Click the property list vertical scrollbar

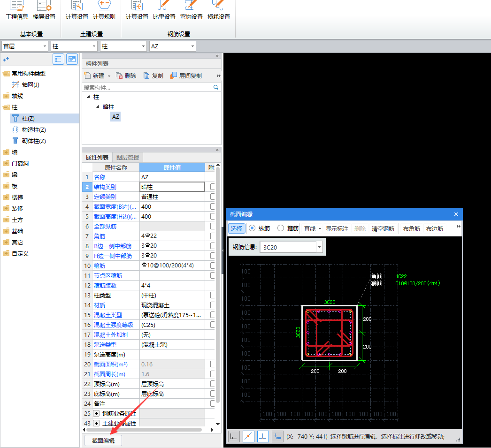coord(218,285)
